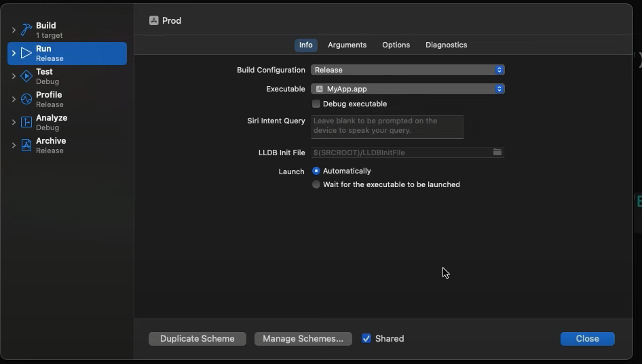Click the Run play icon

[x=26, y=53]
